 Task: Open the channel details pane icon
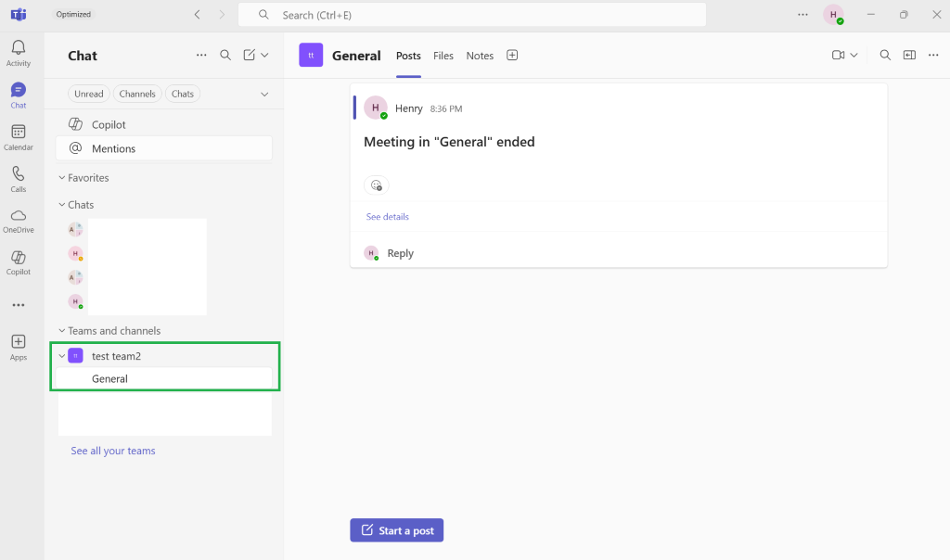909,55
